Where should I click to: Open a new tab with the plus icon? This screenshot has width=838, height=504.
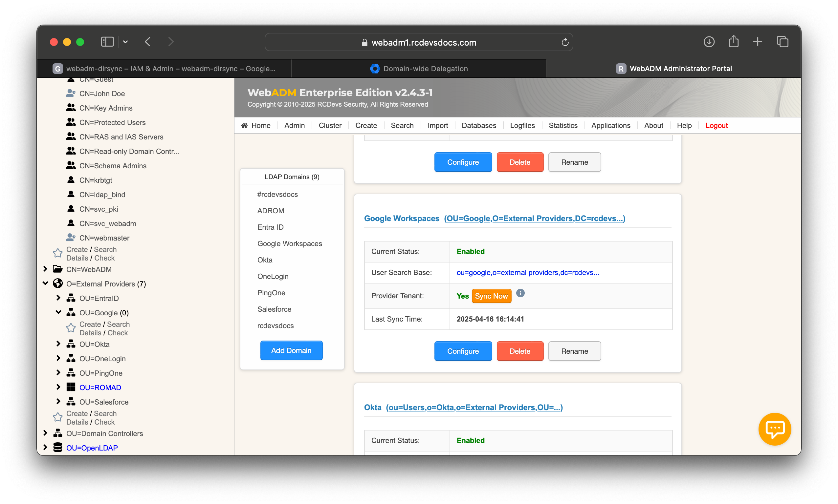(757, 42)
